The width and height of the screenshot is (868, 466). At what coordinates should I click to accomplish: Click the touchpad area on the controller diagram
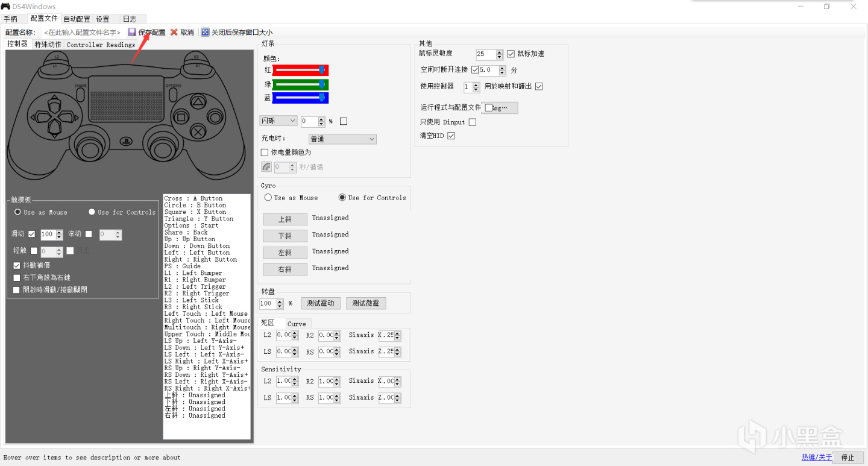point(126,98)
